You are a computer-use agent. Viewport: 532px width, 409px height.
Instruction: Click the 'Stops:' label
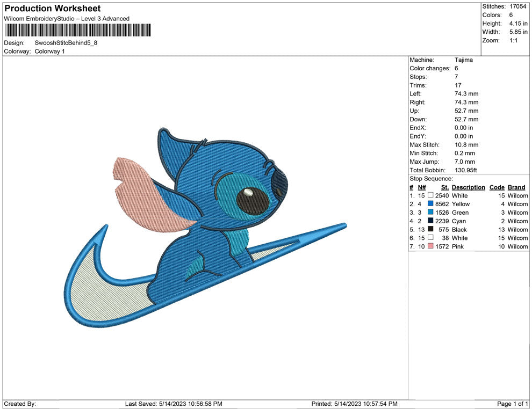(x=418, y=77)
